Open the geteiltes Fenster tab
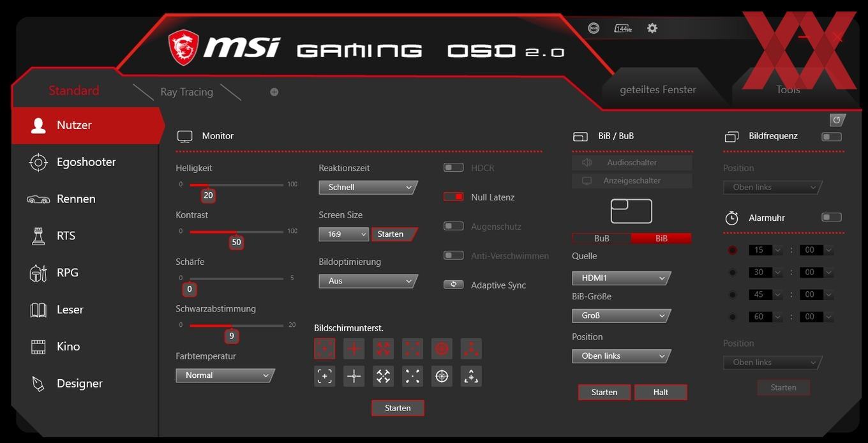Screen dimensions: 868x443 (658, 89)
